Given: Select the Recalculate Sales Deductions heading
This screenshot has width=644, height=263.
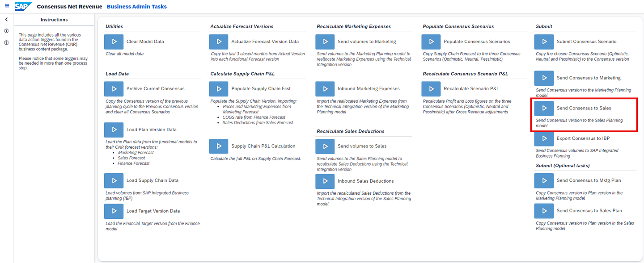Looking at the screenshot, I should (x=351, y=131).
